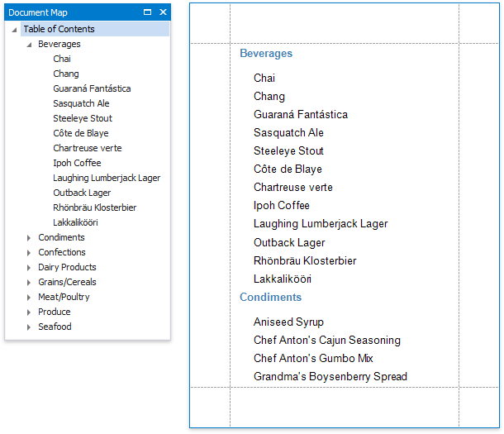This screenshot has height=434, width=504.
Task: Expand the Meat/Poultry tree node
Action: 30,298
